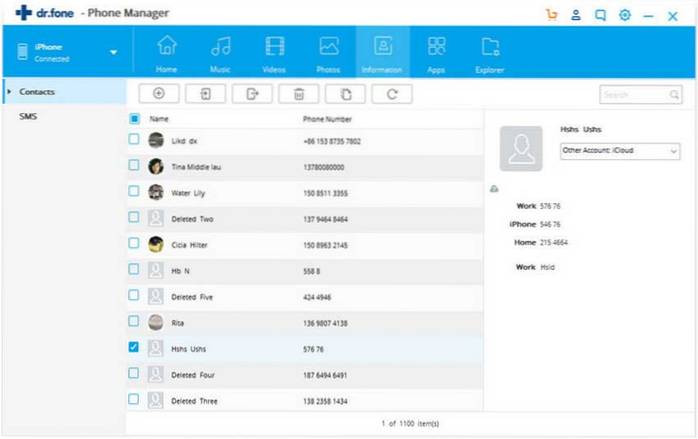
Task: Click the merge duplicate contacts icon
Action: point(345,93)
